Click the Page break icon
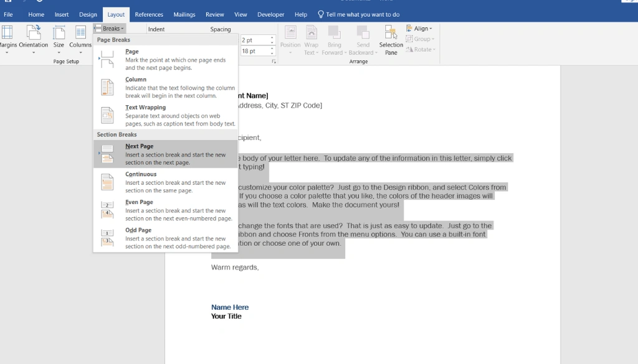 tap(107, 59)
